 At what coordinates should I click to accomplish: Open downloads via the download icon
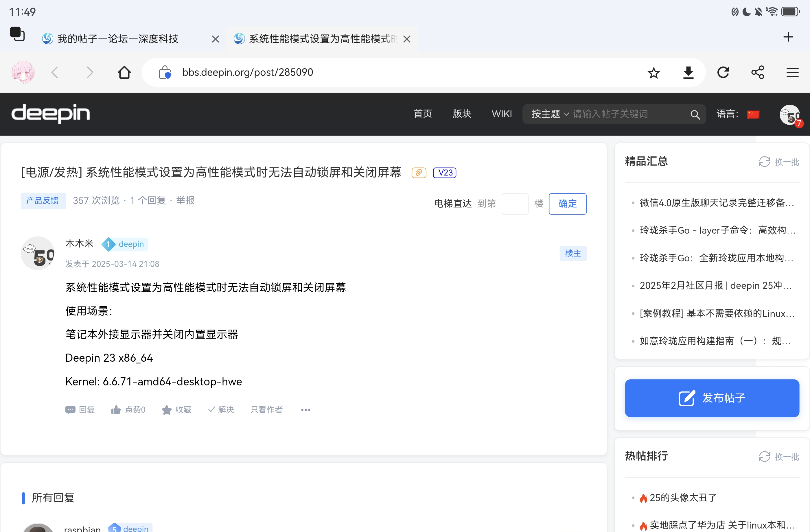pos(689,73)
